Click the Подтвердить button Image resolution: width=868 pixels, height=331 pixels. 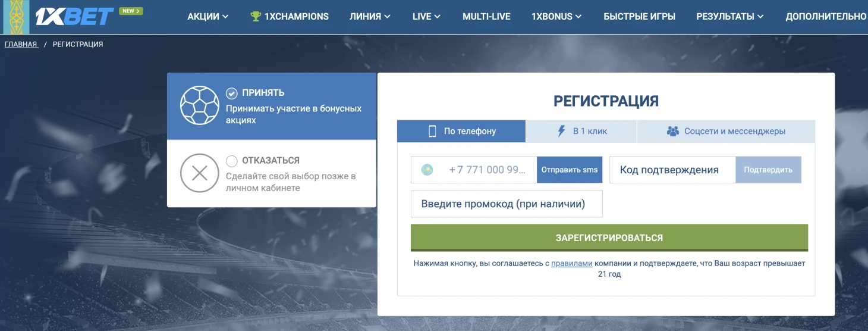[x=768, y=170]
